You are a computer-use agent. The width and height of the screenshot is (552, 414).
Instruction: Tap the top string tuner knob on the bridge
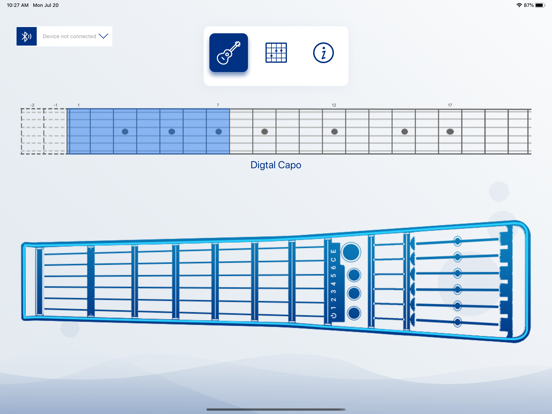point(457,241)
